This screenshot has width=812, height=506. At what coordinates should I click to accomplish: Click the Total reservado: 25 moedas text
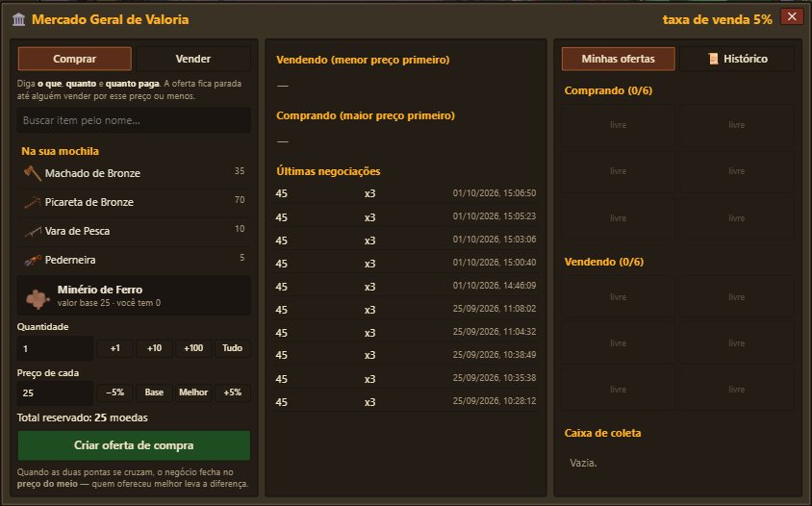(83, 417)
